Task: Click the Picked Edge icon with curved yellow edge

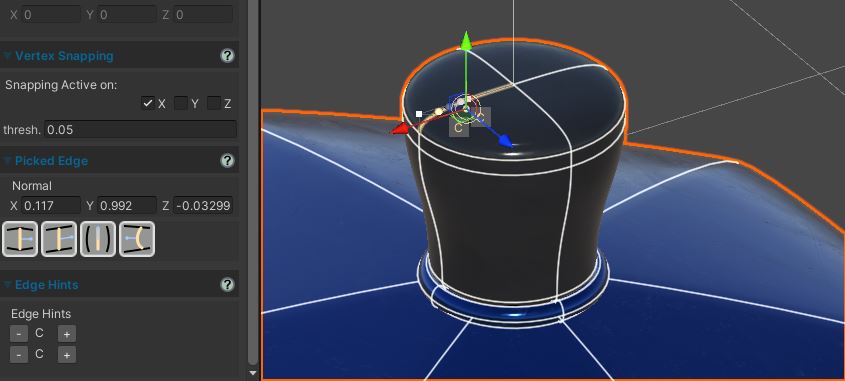Action: click(x=137, y=239)
